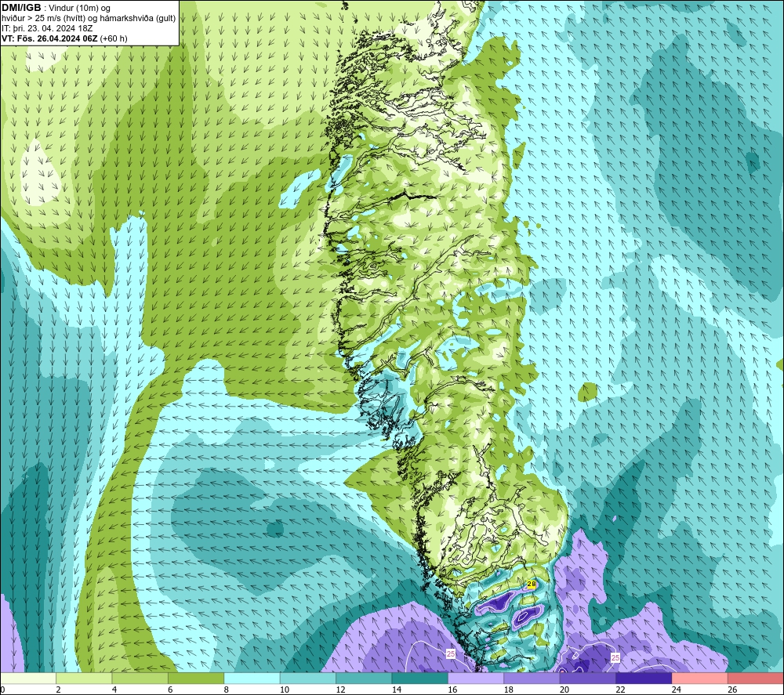Click the 'IT: þri. 23. 04. 2024 18Z' line

click(47, 28)
